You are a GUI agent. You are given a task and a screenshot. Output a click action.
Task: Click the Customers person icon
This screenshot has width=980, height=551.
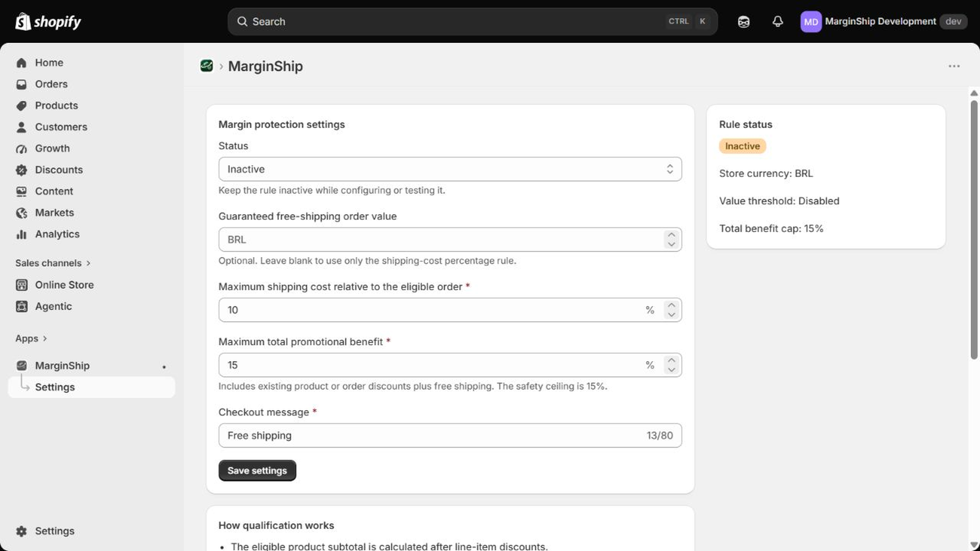tap(21, 127)
